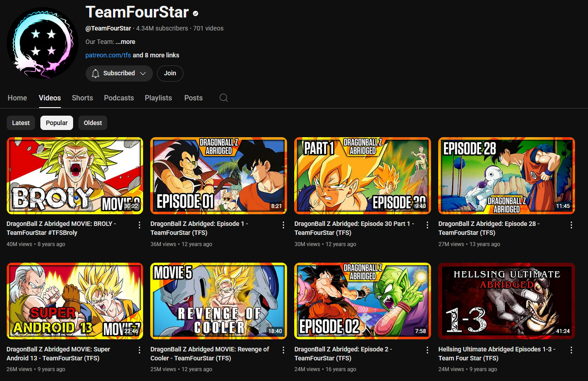588x381 pixels.
Task: Play the Hellsing Ultimate Abridged 1-3 thumbnail
Action: 507,301
